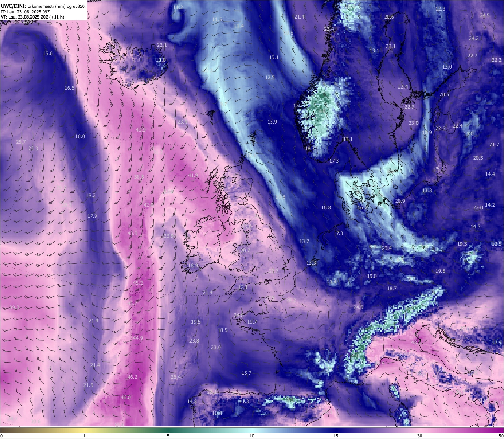Click the 18.2 value on the map
The height and width of the screenshot is (439, 504).
pos(91,195)
